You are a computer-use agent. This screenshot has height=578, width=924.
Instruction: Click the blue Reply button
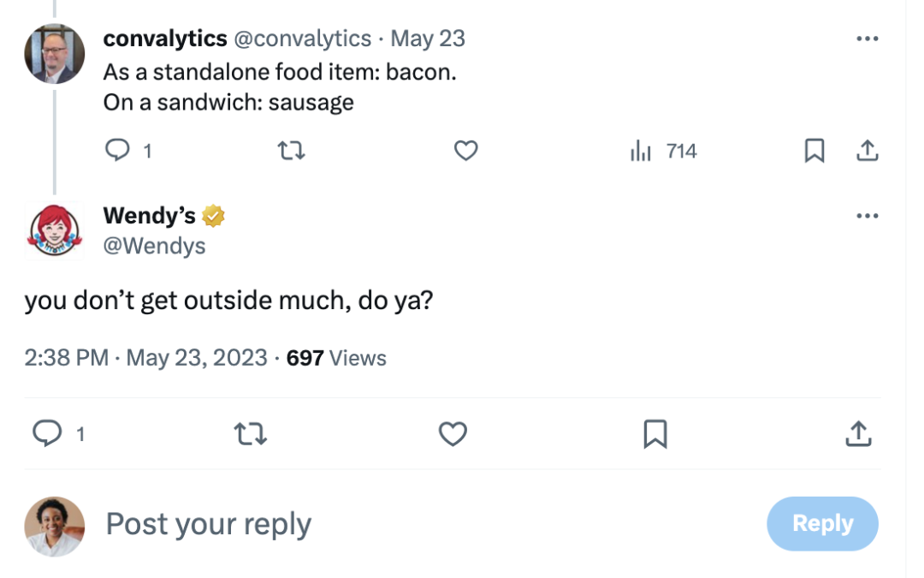pyautogui.click(x=822, y=523)
